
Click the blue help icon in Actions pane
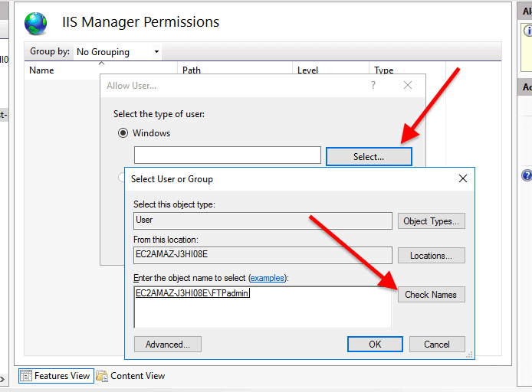[x=527, y=175]
